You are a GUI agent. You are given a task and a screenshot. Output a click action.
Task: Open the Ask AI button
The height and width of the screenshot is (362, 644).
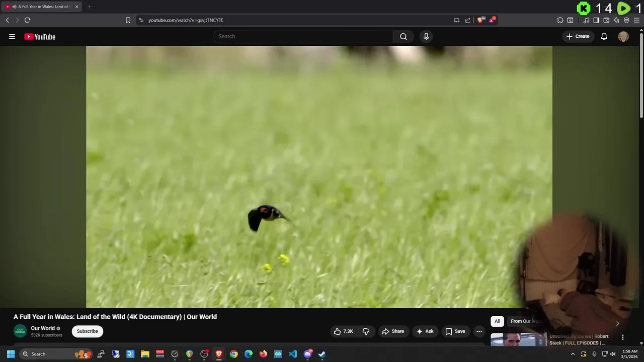[x=425, y=331]
